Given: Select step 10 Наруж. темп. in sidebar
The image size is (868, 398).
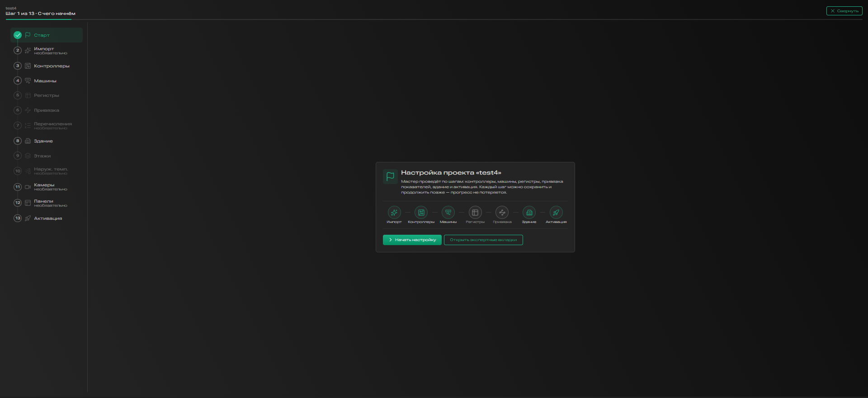Looking at the screenshot, I should point(47,171).
